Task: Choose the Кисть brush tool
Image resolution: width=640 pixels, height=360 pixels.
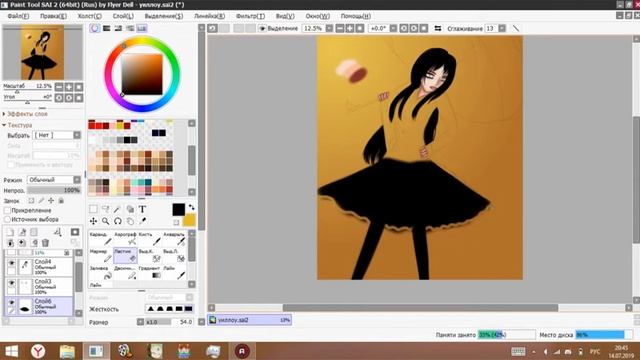Action: pyautogui.click(x=149, y=239)
